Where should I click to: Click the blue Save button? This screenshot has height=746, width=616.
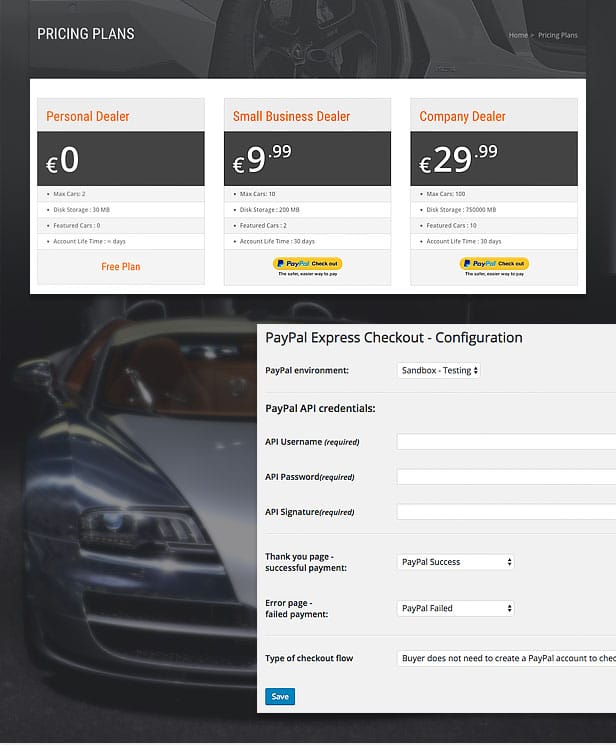280,697
